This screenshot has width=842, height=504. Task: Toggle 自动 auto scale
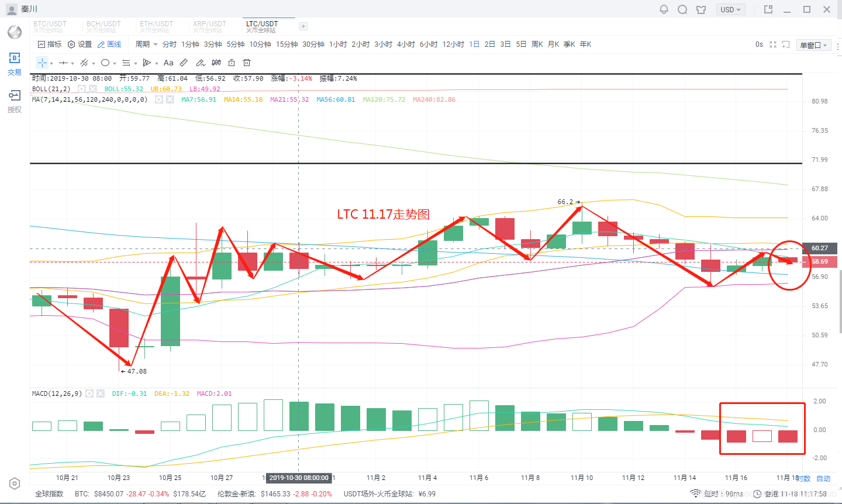click(x=823, y=478)
